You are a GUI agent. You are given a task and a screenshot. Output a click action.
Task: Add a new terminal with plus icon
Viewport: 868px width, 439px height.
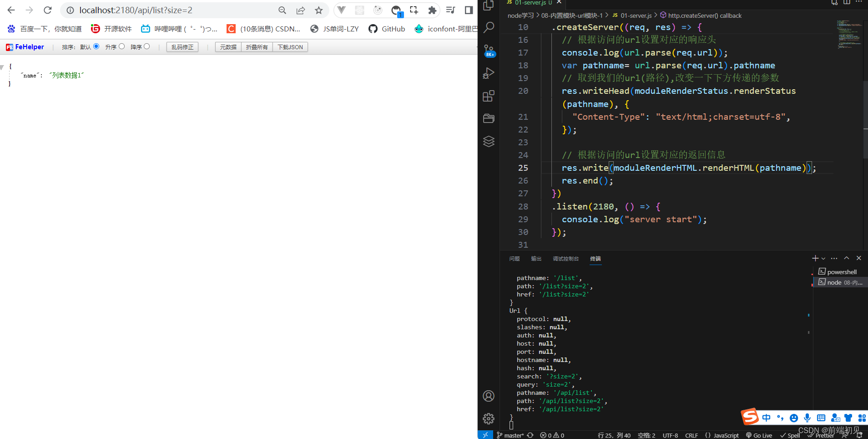815,258
